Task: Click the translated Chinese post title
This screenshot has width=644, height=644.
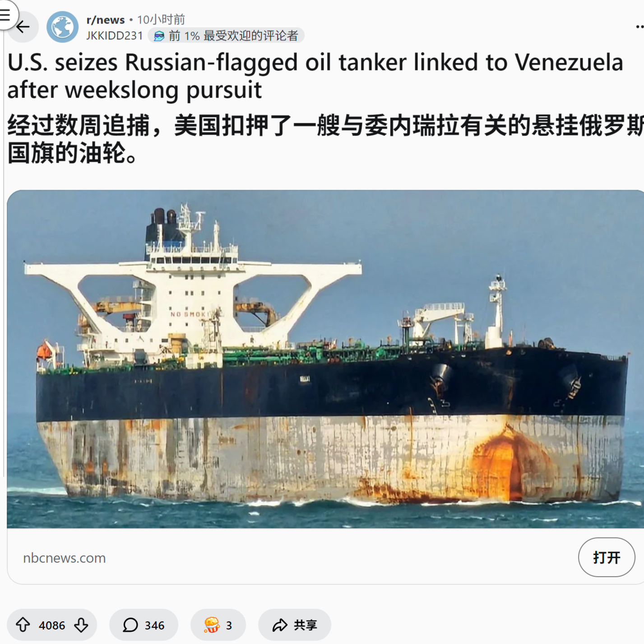Action: (x=325, y=139)
